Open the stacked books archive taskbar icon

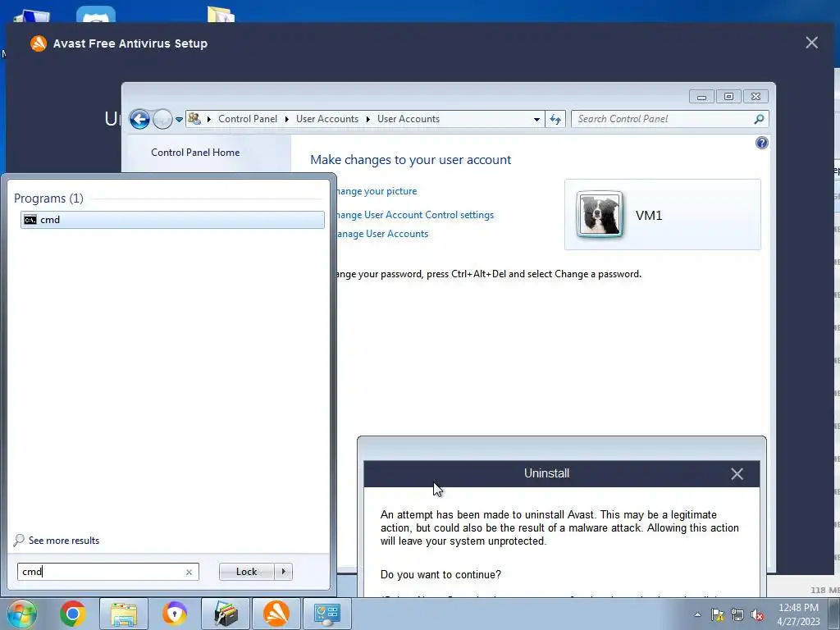[226, 614]
